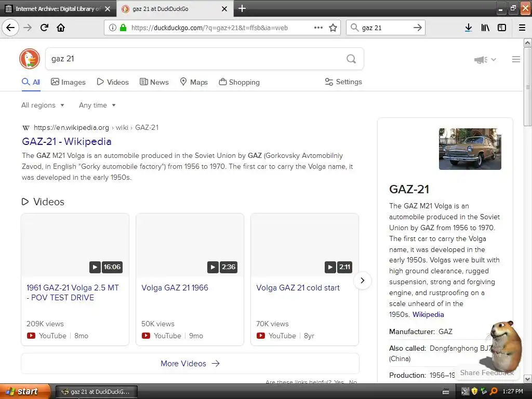Screen dimensions: 532x399
Task: Open the DuckDuckGo side menu
Action: (516, 59)
